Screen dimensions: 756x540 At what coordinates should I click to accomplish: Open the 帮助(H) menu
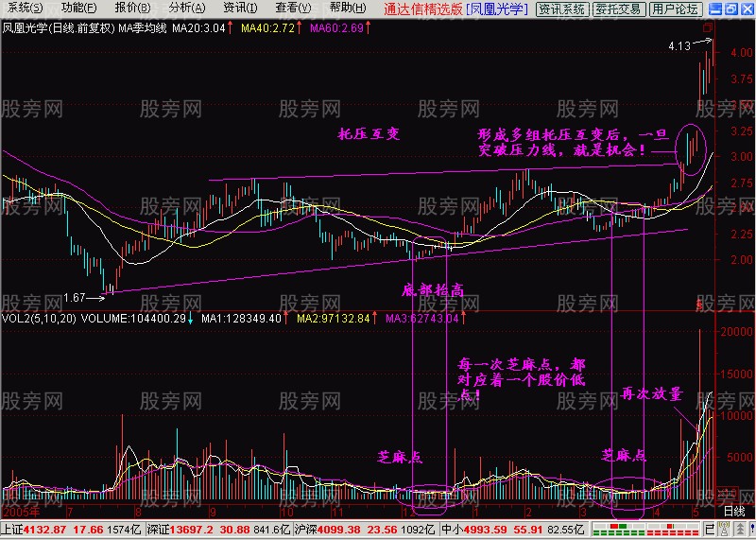click(348, 9)
